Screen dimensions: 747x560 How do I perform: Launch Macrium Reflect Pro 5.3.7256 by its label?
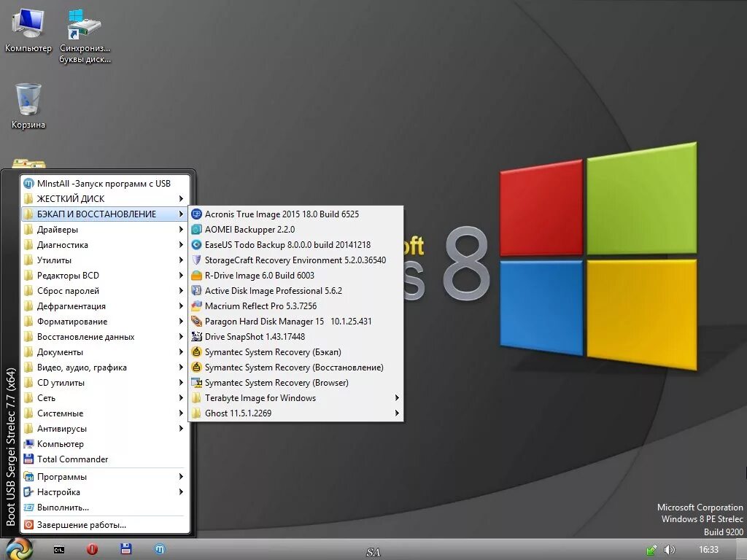tap(260, 306)
